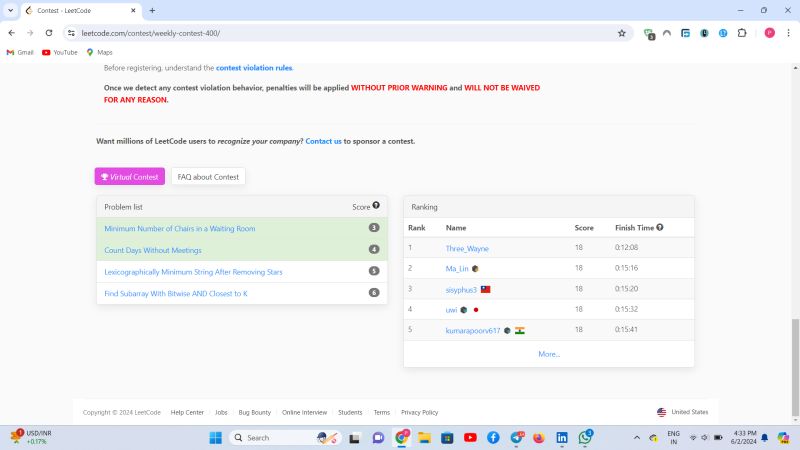
Task: Bookmark this page with the star icon
Action: tap(621, 33)
